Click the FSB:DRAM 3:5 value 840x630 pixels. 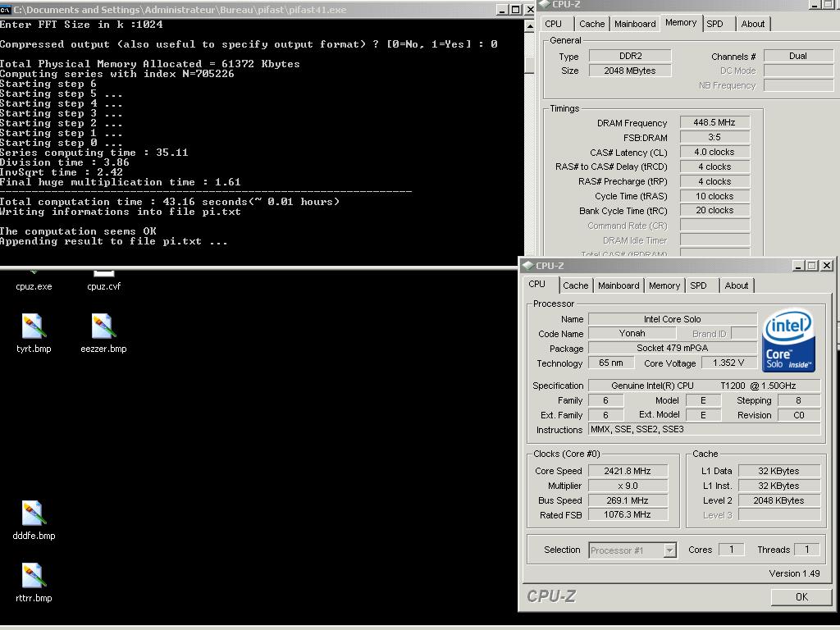pyautogui.click(x=714, y=137)
